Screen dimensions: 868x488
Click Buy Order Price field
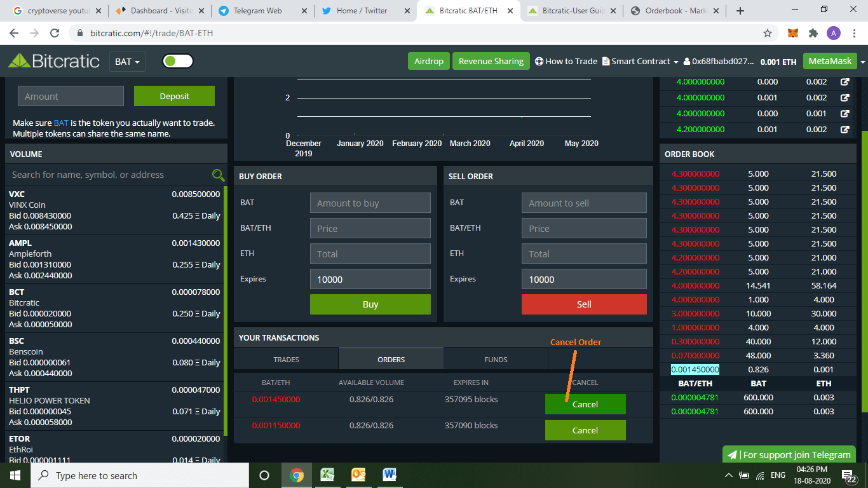(x=370, y=228)
